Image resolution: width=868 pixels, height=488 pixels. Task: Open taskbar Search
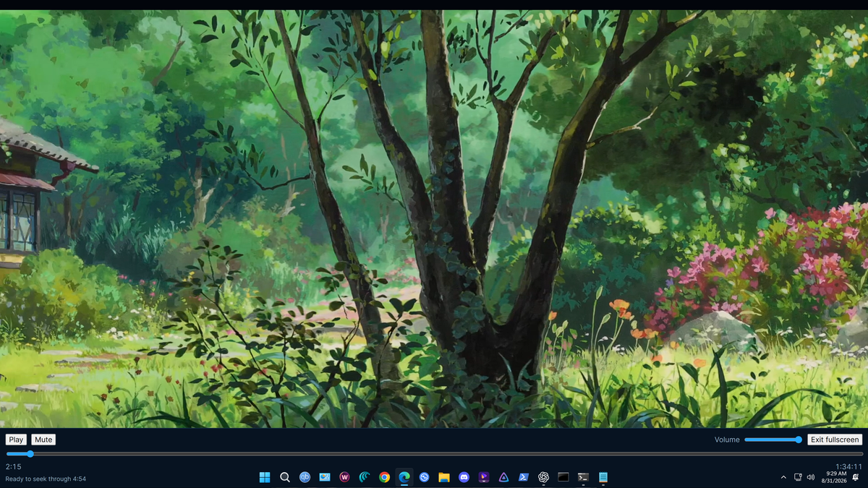click(x=285, y=477)
